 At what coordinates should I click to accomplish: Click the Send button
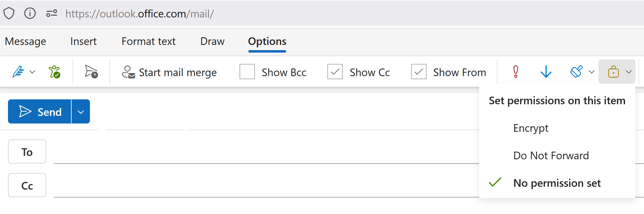pyautogui.click(x=40, y=112)
